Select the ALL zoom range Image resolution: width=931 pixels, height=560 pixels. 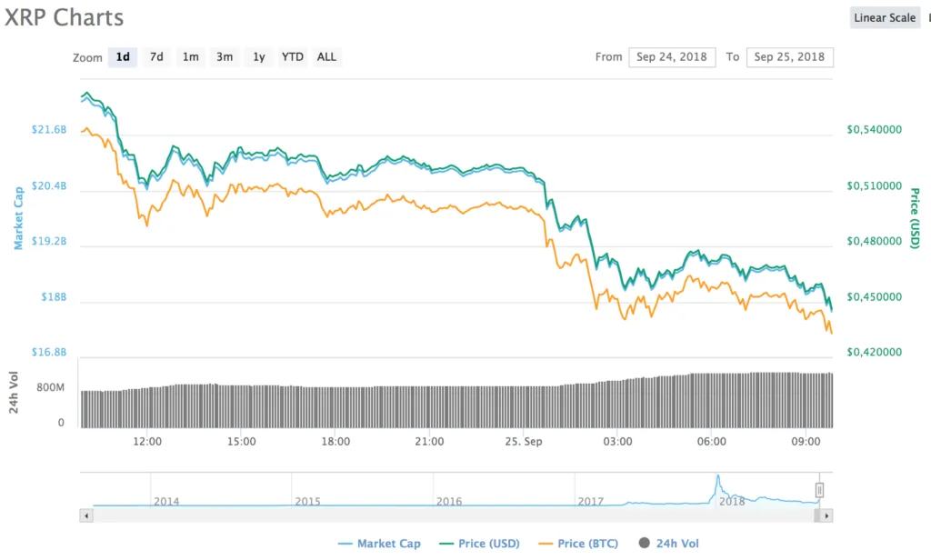click(326, 57)
